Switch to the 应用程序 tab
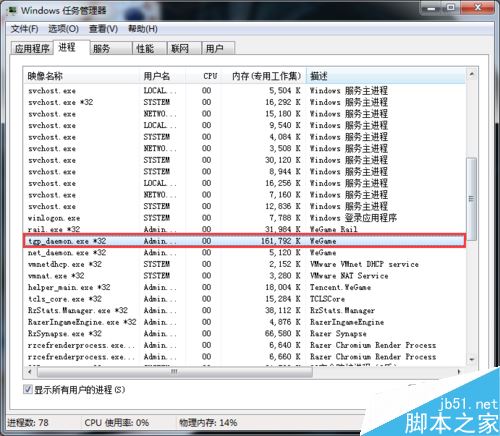The height and width of the screenshot is (436, 500). coord(32,49)
